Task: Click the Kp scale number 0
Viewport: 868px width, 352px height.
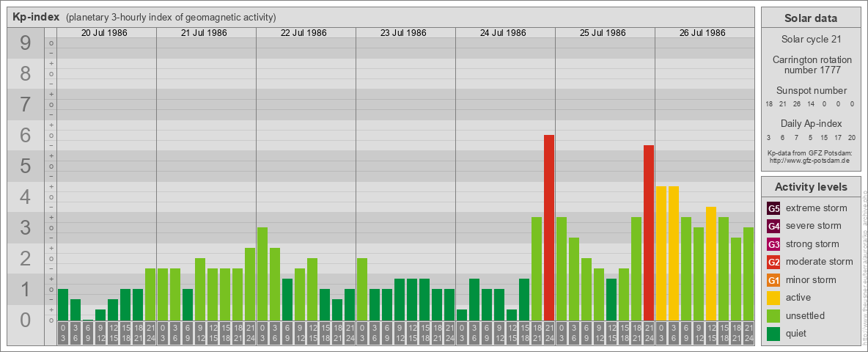Action: coord(26,320)
